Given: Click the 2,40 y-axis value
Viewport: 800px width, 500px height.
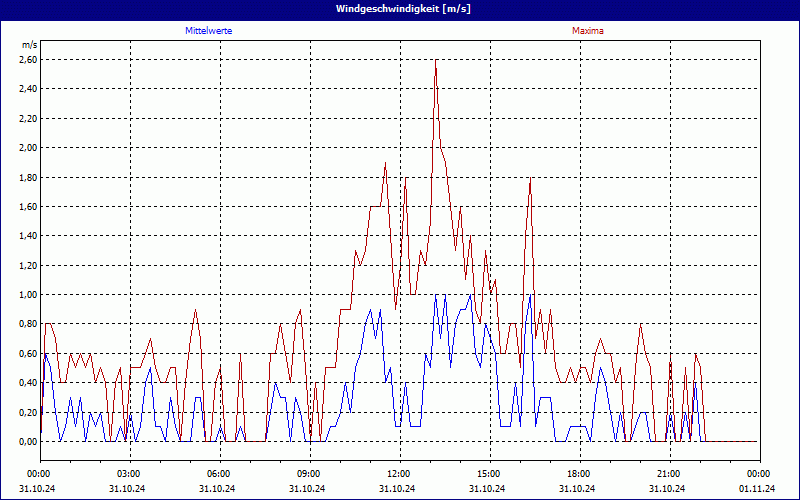Looking at the screenshot, I should tap(29, 89).
